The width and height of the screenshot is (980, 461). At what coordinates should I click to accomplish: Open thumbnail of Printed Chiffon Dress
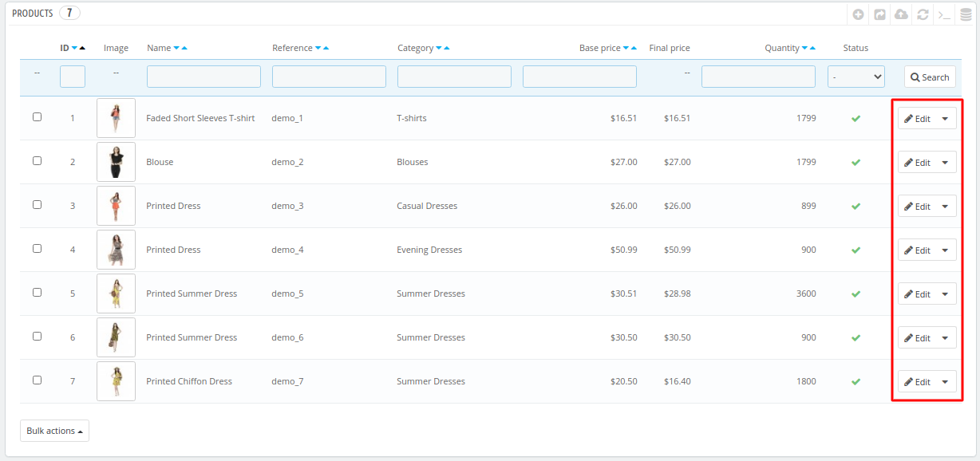(116, 381)
